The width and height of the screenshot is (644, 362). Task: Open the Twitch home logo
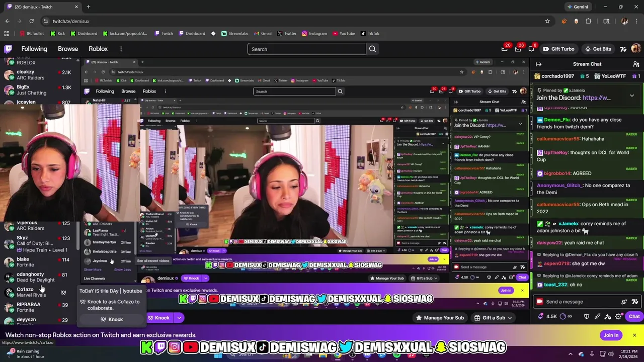coord(8,49)
